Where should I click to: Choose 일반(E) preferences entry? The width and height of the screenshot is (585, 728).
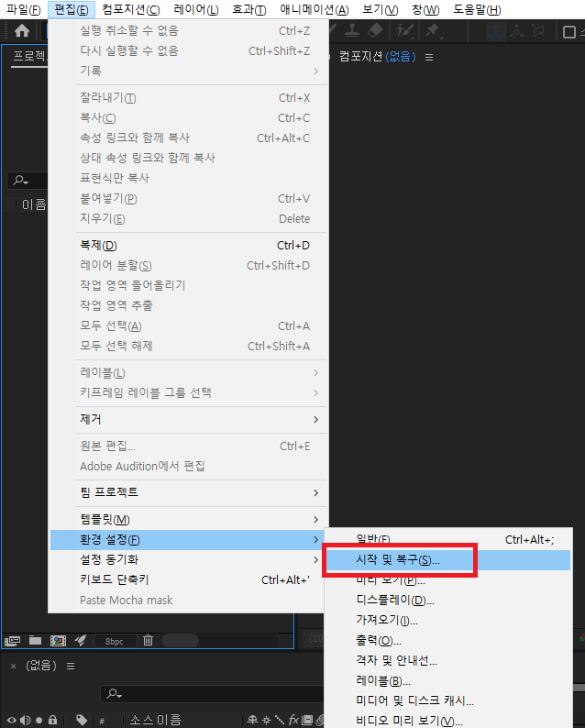448,539
